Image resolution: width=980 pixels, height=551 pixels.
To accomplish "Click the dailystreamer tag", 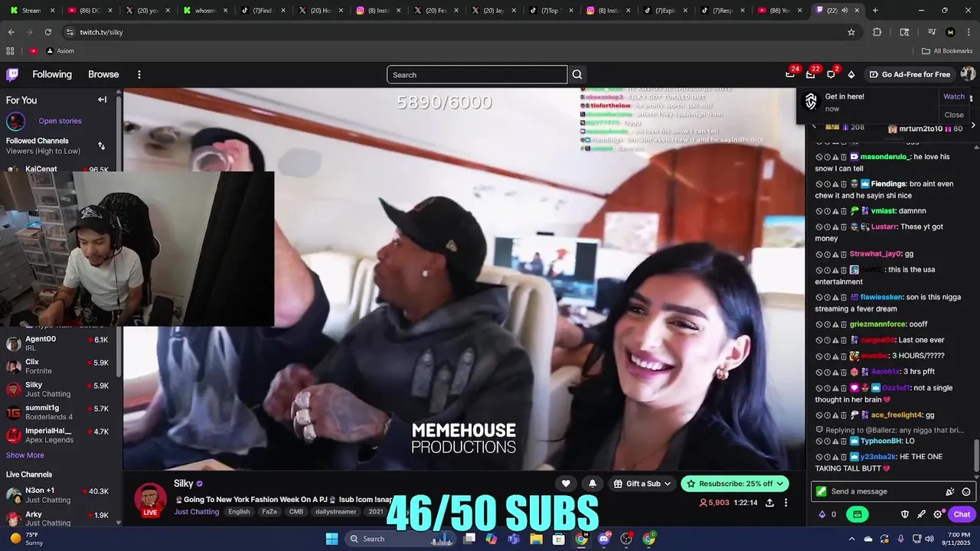I will pyautogui.click(x=336, y=512).
